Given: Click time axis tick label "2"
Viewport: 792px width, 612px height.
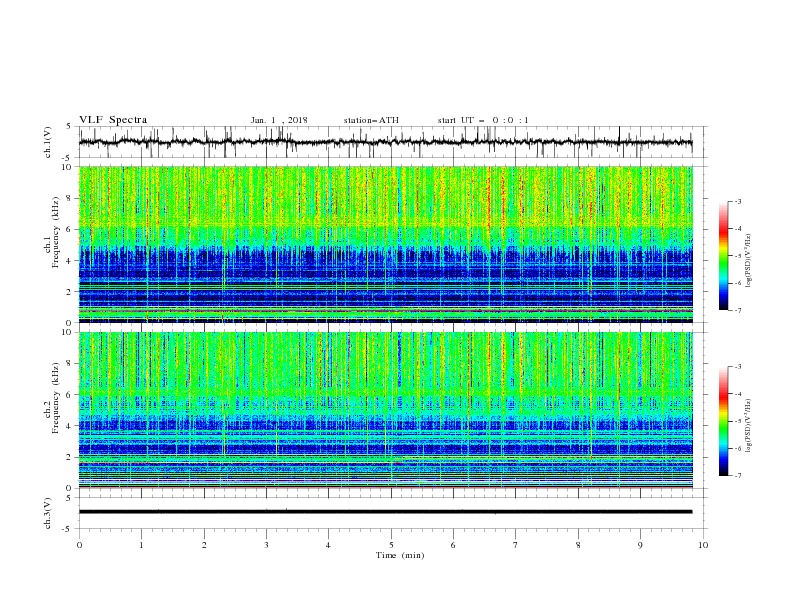Looking at the screenshot, I should point(204,545).
